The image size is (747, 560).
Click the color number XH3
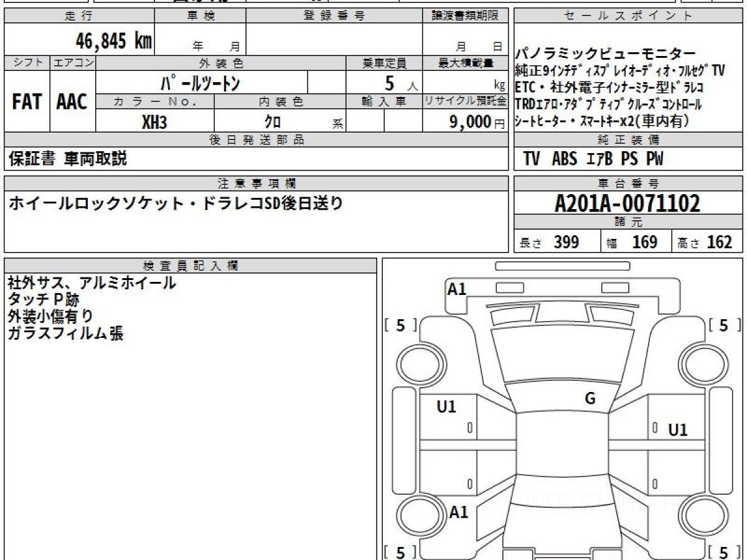point(154,122)
